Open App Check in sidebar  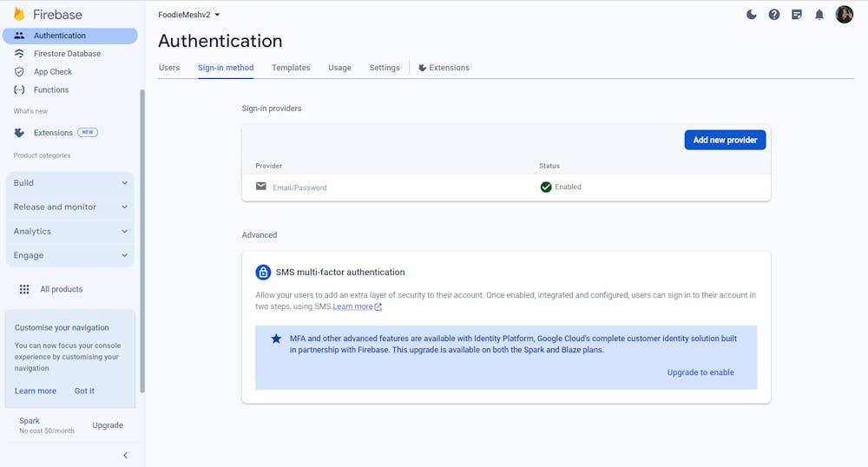coord(52,72)
